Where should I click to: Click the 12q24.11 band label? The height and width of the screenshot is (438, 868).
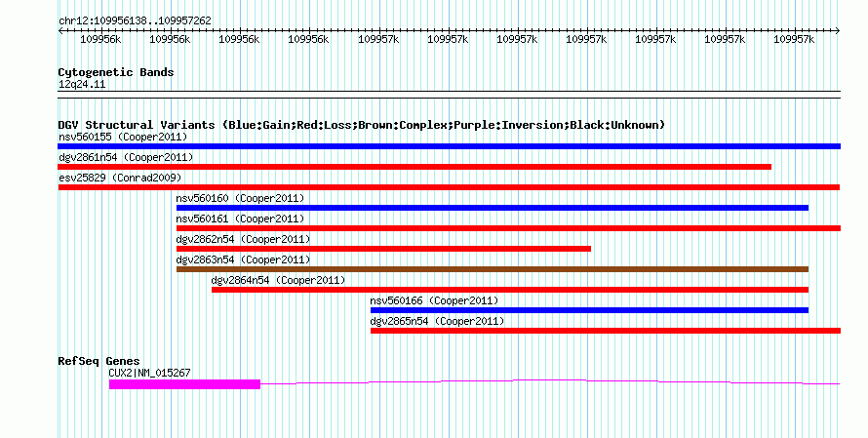[x=82, y=84]
